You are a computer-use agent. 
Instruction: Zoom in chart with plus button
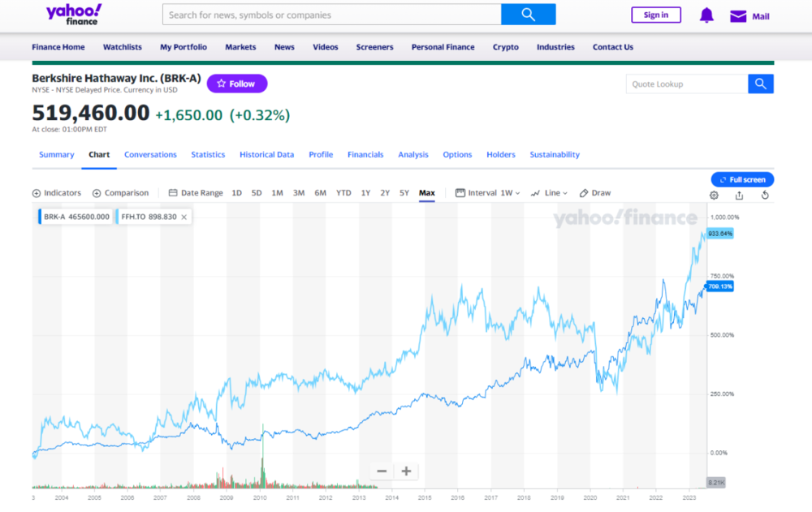point(407,471)
